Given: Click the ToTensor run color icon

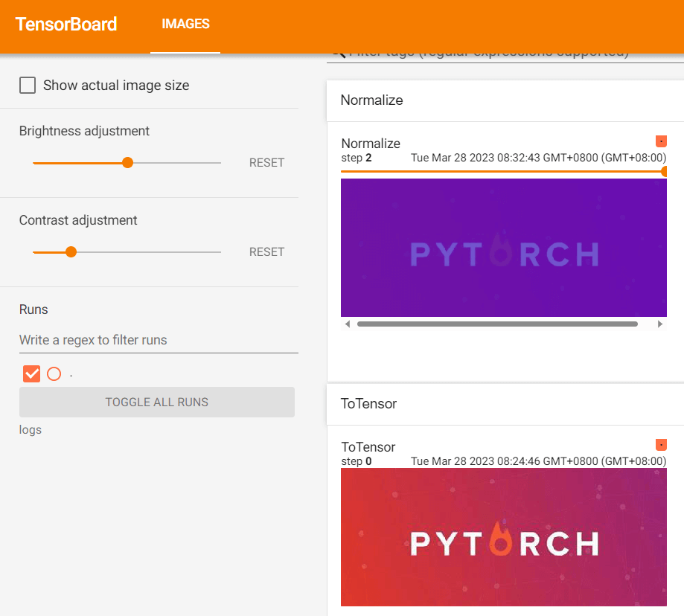Looking at the screenshot, I should (662, 445).
